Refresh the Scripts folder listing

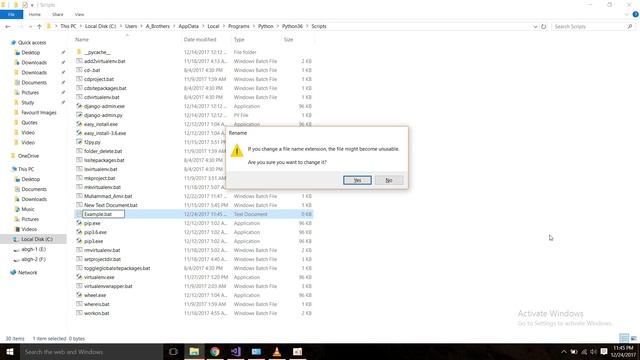[544, 26]
